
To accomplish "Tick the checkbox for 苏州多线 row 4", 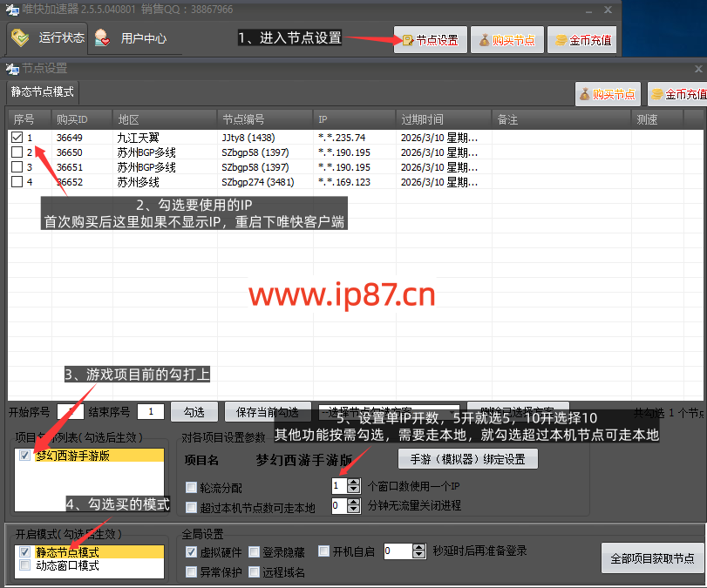I will click(x=17, y=182).
